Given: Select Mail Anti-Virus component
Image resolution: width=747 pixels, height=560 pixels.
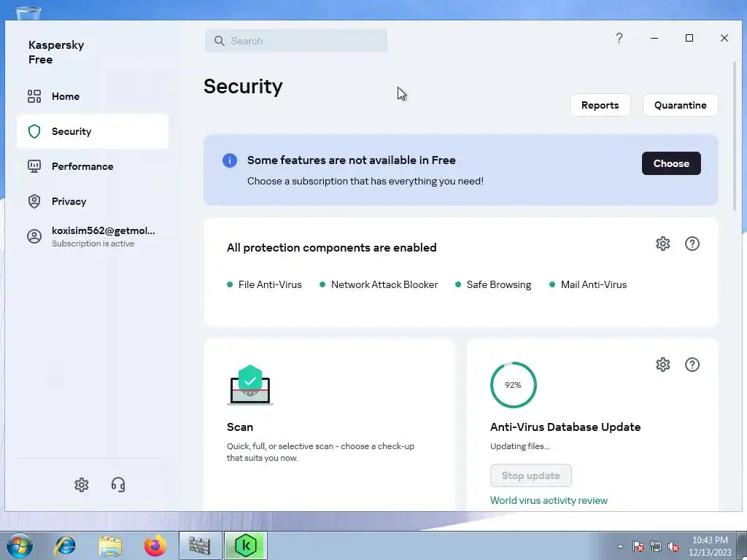Looking at the screenshot, I should 588,285.
